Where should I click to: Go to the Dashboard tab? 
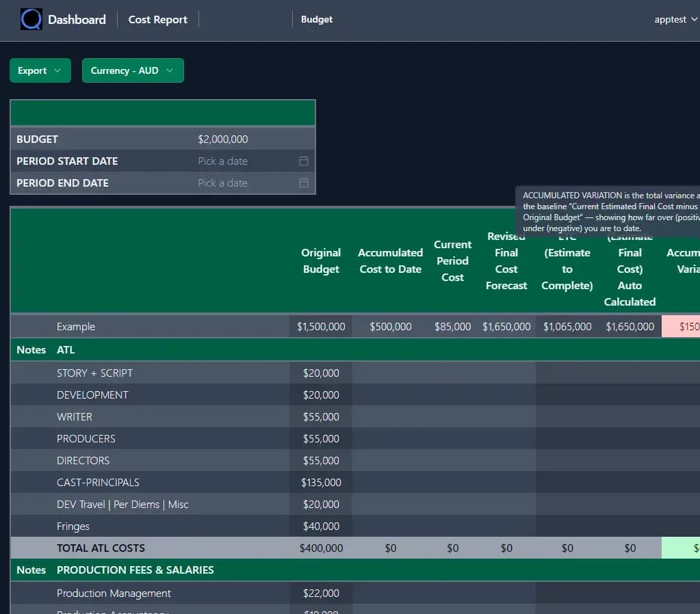point(77,20)
